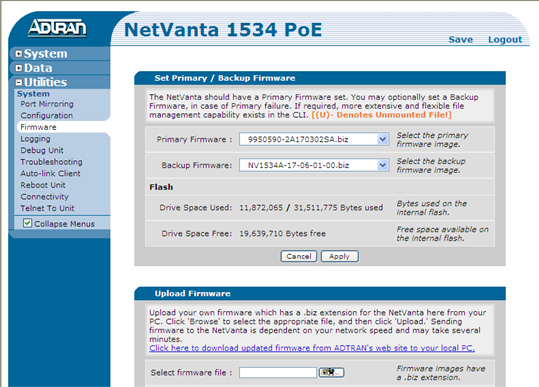This screenshot has width=539, height=387.
Task: Click the 'Set Primary / Backup Firmware' header
Action: (x=225, y=78)
